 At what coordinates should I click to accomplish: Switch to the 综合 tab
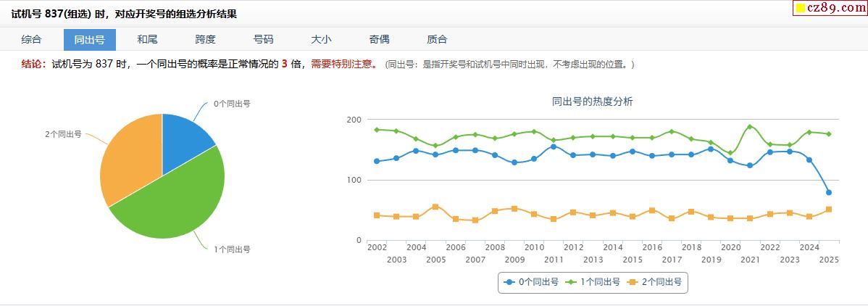tap(31, 39)
